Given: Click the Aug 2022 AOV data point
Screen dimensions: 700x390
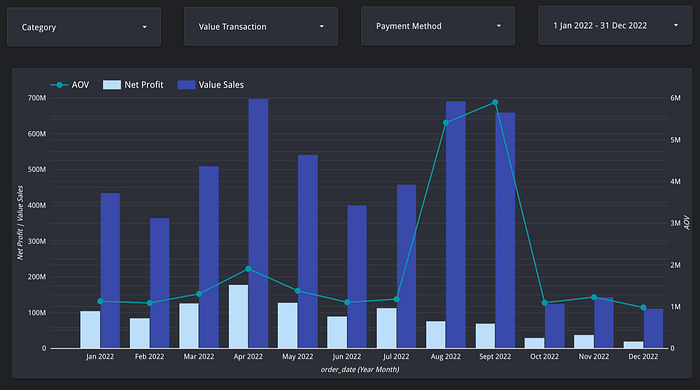Looking at the screenshot, I should [446, 123].
